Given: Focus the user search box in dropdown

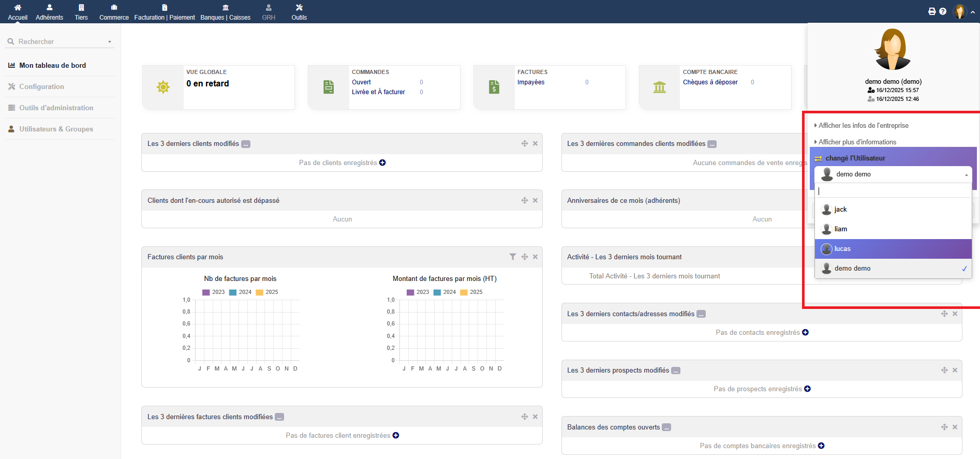Looking at the screenshot, I should [893, 191].
